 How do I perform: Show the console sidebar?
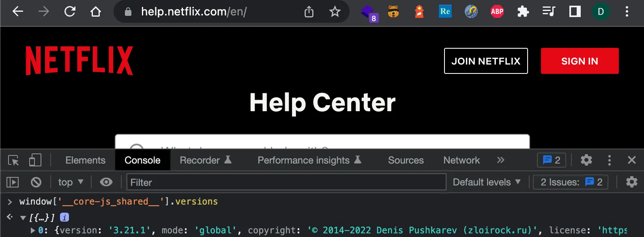pyautogui.click(x=13, y=182)
